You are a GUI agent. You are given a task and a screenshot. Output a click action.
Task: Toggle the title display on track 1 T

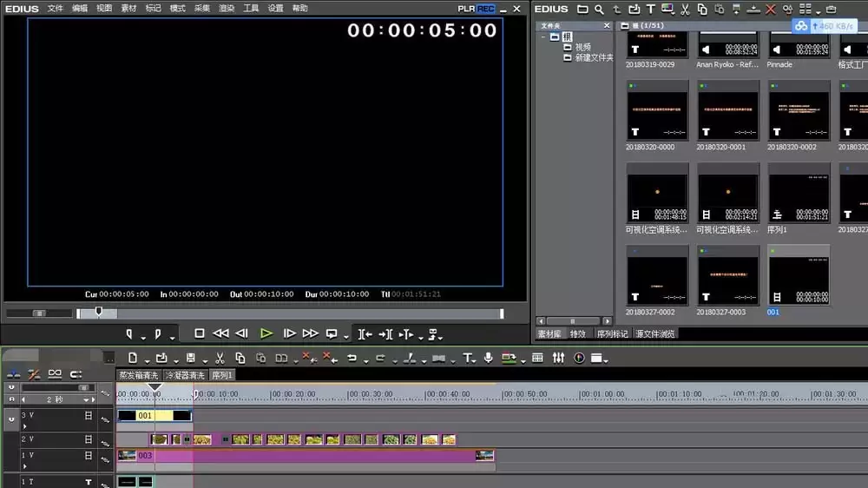click(89, 482)
